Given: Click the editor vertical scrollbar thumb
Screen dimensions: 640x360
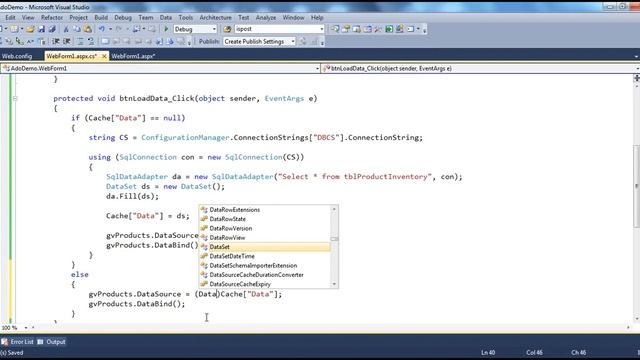Looking at the screenshot, I should click(636, 186).
